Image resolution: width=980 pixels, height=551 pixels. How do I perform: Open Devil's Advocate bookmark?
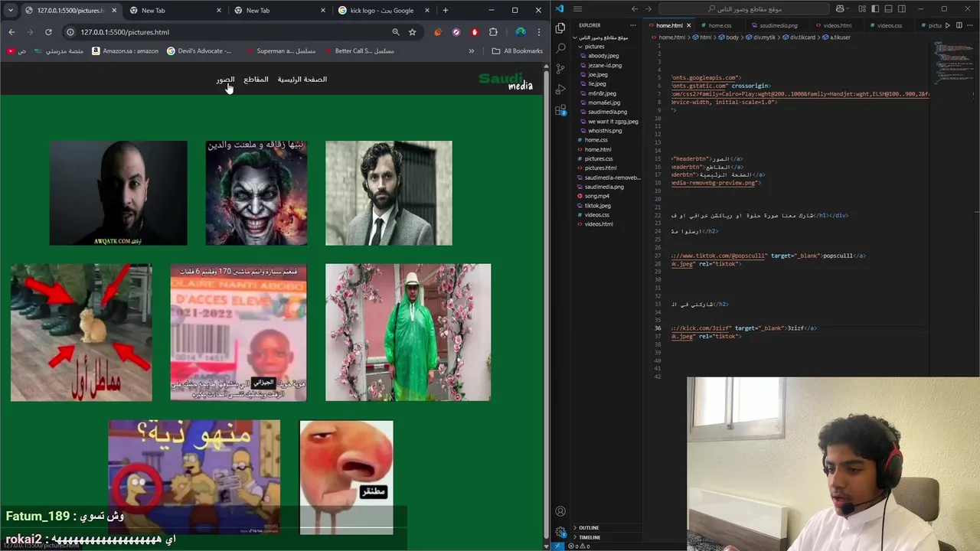pyautogui.click(x=199, y=51)
